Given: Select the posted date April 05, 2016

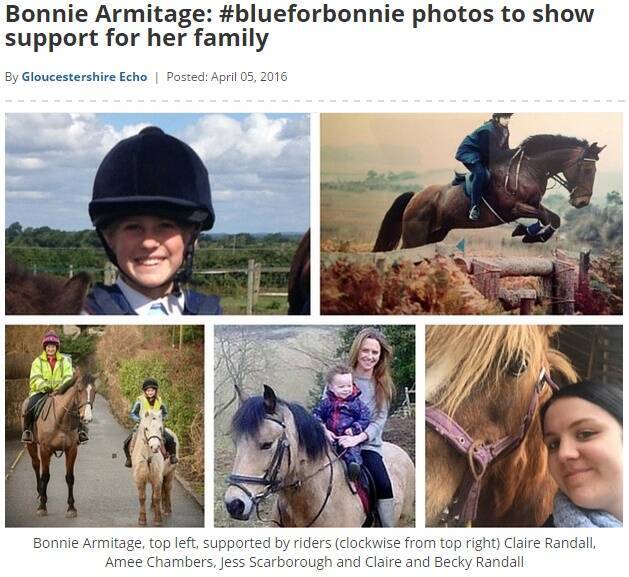Looking at the screenshot, I should tap(249, 77).
